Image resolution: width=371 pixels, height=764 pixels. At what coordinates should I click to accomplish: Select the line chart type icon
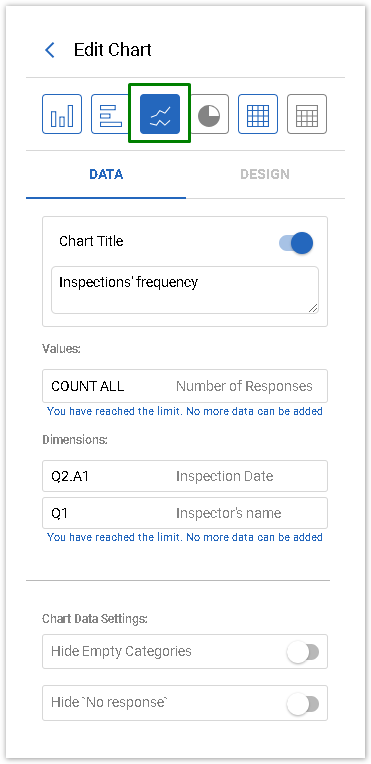[x=160, y=114]
